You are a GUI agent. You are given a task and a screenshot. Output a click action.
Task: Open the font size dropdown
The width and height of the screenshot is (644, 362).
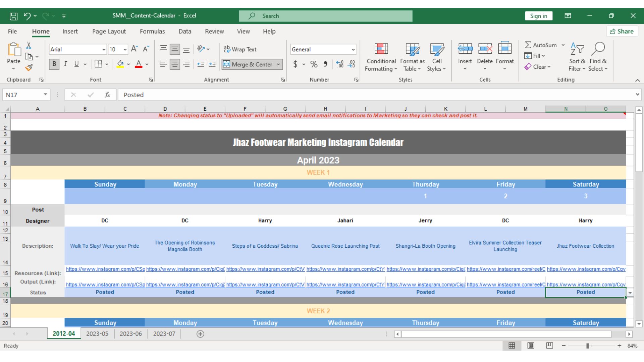pyautogui.click(x=125, y=50)
